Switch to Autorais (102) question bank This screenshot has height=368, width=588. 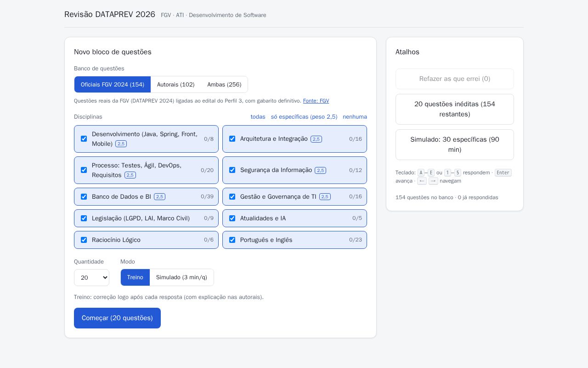(x=176, y=85)
